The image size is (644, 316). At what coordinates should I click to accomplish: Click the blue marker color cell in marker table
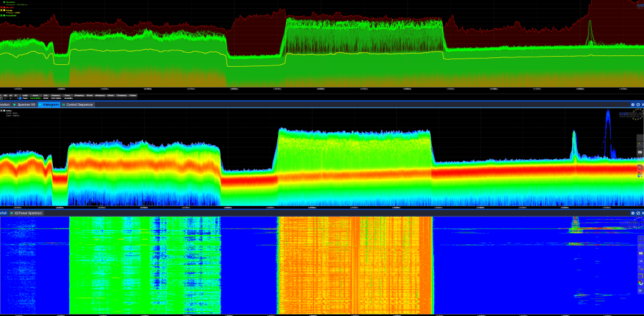pos(19,98)
